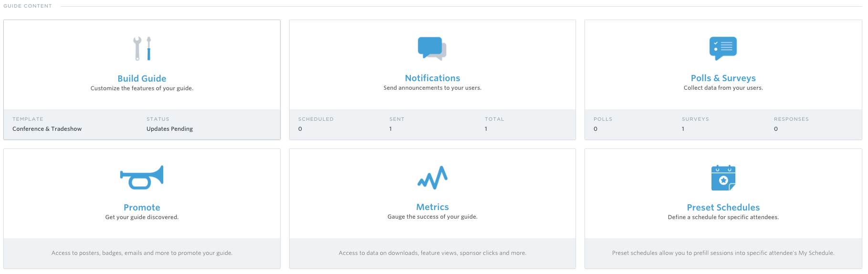Open the Promote title link
This screenshot has height=274, width=868.
pos(142,208)
